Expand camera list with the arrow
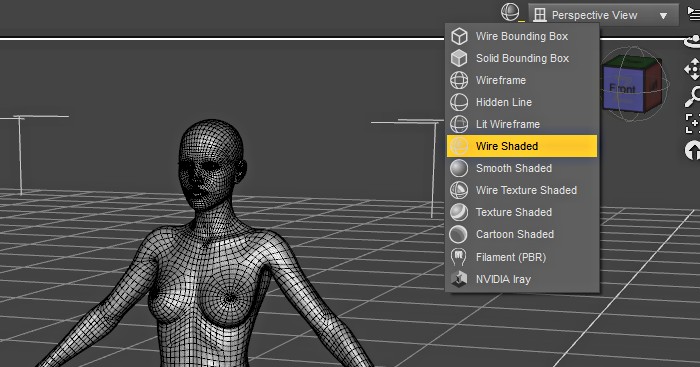This screenshot has height=367, width=700. (x=663, y=16)
